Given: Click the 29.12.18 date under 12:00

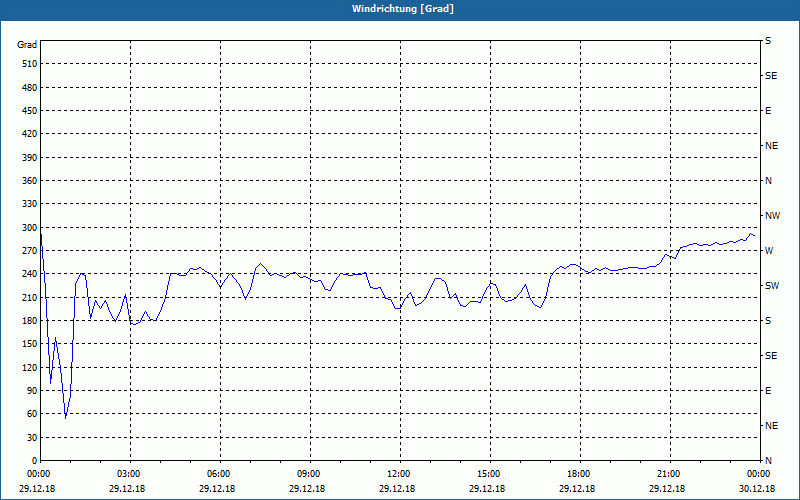Looking at the screenshot, I should pyautogui.click(x=397, y=488).
